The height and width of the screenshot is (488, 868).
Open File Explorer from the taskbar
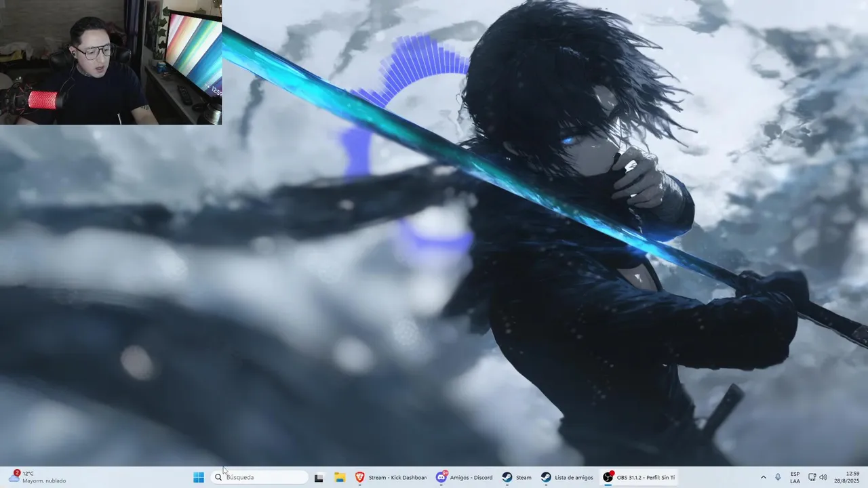pyautogui.click(x=340, y=477)
